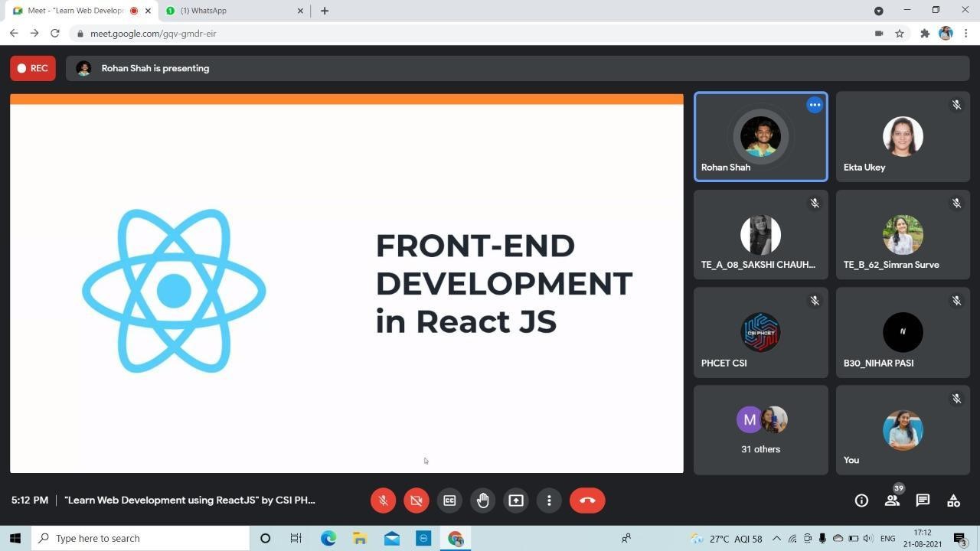Click the meeting title 'Learn Web Development using ReactJS'

click(x=190, y=500)
